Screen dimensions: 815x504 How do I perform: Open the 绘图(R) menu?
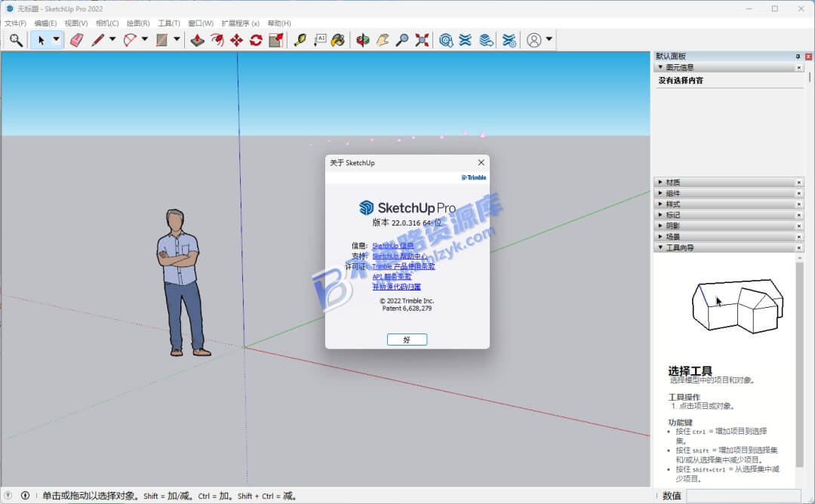(138, 23)
